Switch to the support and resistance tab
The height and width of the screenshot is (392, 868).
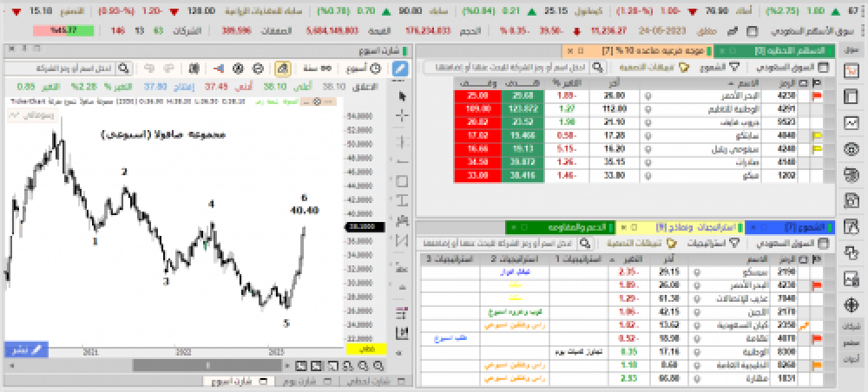click(578, 227)
